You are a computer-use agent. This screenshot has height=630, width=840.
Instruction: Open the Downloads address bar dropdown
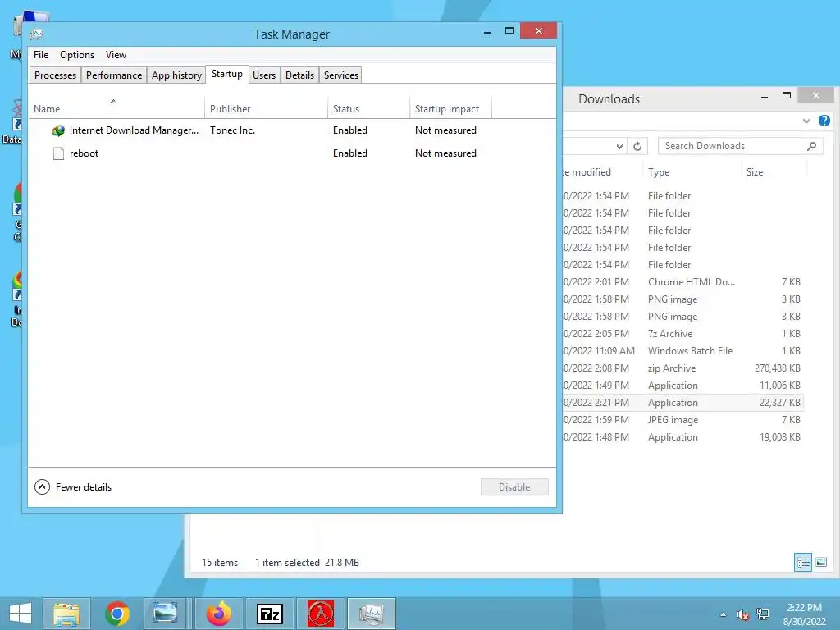click(x=619, y=146)
